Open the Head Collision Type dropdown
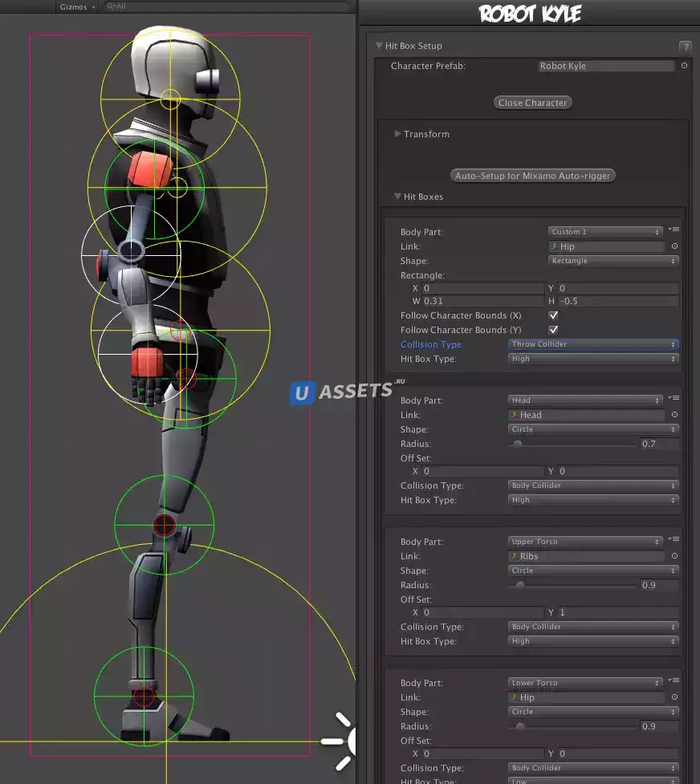The image size is (700, 784). pyautogui.click(x=593, y=485)
